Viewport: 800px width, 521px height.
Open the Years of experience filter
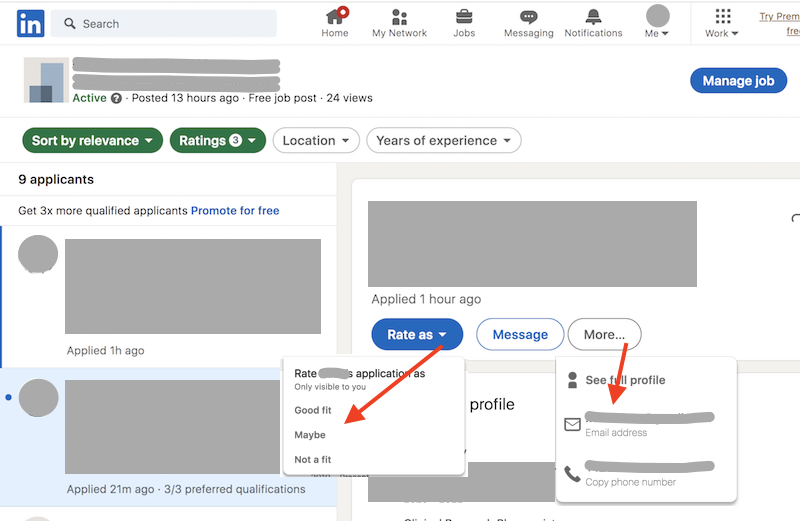click(x=443, y=141)
